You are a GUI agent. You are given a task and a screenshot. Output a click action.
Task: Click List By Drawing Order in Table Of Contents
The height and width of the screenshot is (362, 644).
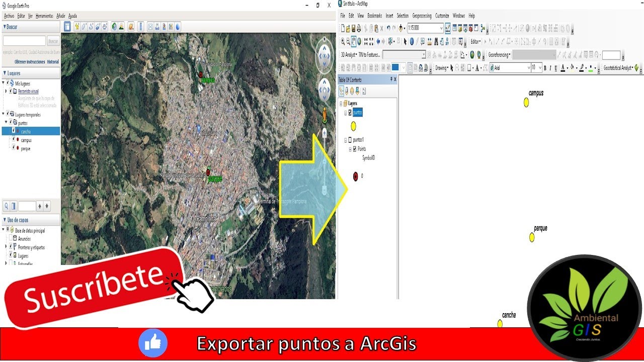[342, 91]
